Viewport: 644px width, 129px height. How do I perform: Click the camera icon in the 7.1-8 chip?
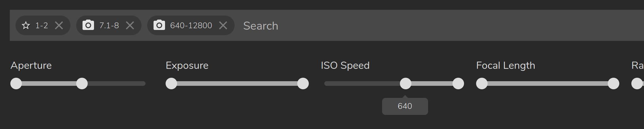(88, 25)
